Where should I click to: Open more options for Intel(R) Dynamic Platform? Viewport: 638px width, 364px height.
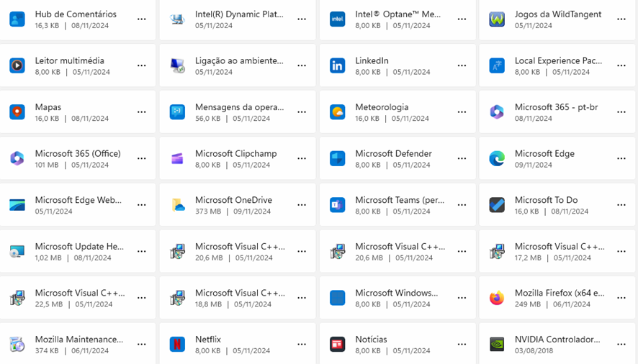point(302,19)
